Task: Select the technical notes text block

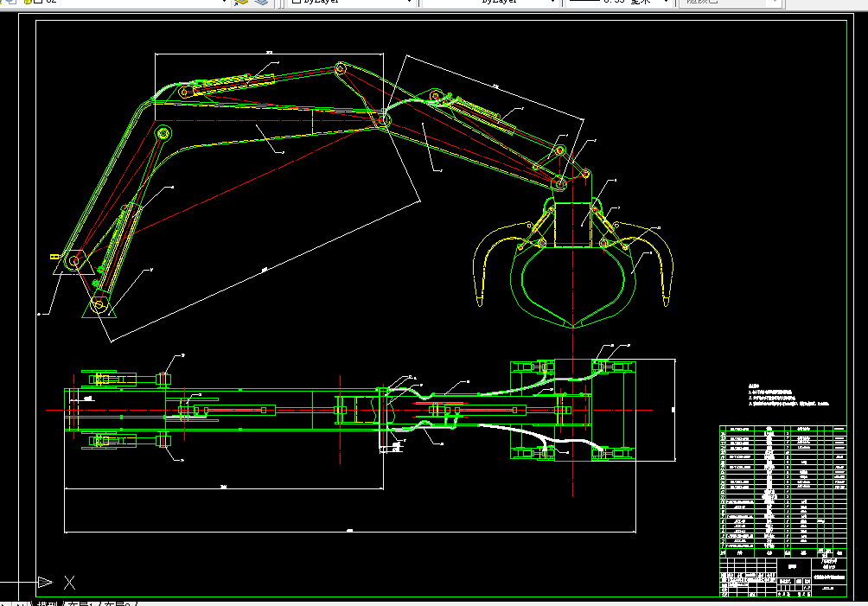Action: (x=788, y=395)
